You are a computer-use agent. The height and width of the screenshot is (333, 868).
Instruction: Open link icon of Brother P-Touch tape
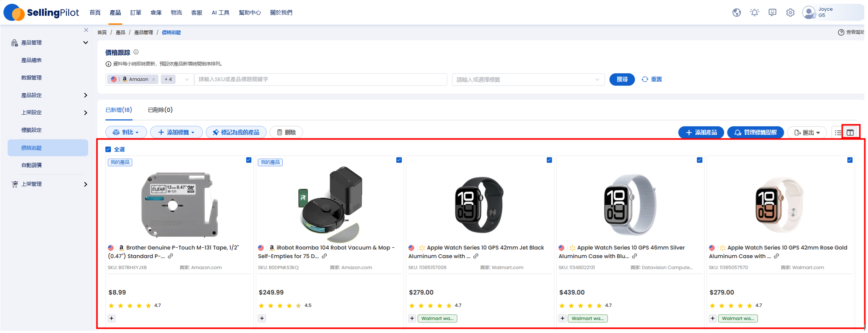click(x=171, y=256)
